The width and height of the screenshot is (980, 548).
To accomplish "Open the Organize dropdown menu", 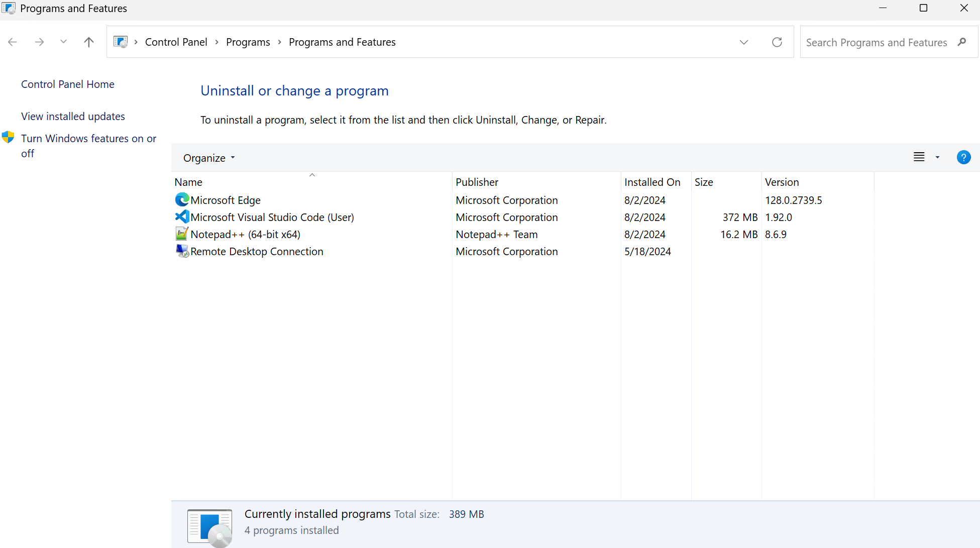I will pyautogui.click(x=209, y=158).
